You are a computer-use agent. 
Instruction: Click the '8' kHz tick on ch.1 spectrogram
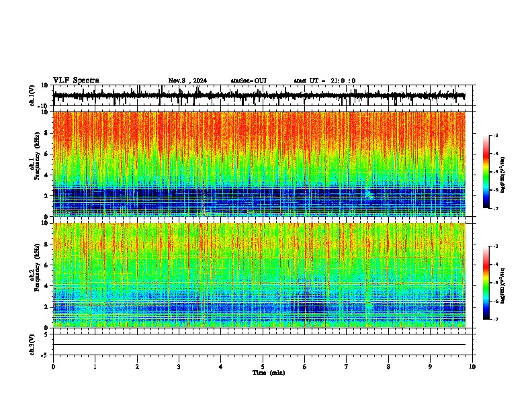47,133
